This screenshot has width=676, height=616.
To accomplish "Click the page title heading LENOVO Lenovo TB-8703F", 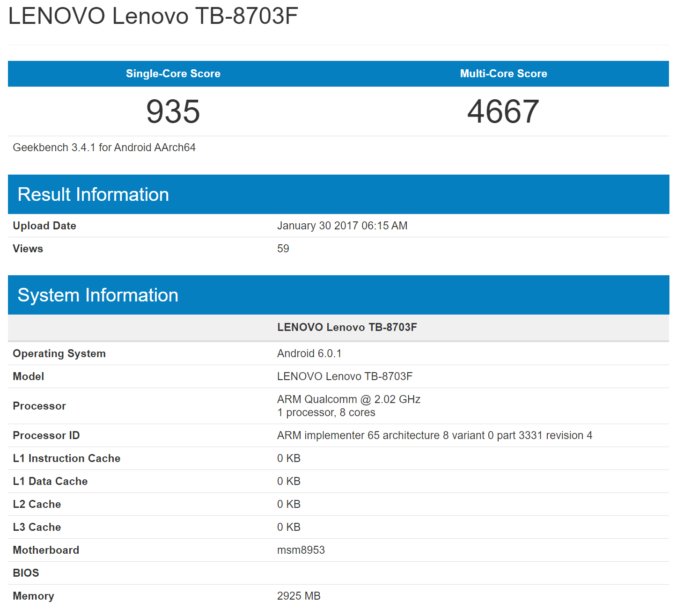I will pos(153,16).
